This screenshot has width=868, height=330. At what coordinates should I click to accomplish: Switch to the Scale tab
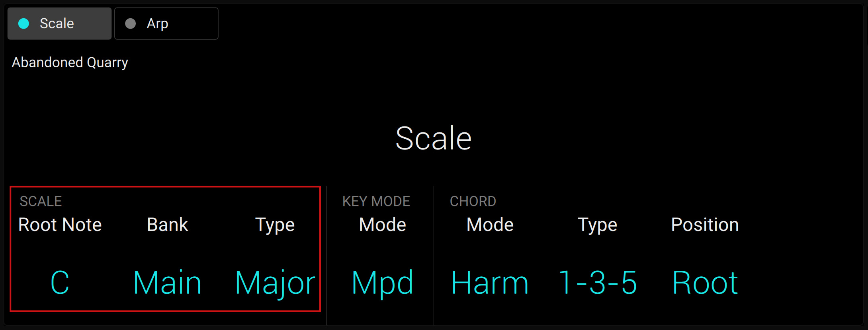tap(59, 23)
